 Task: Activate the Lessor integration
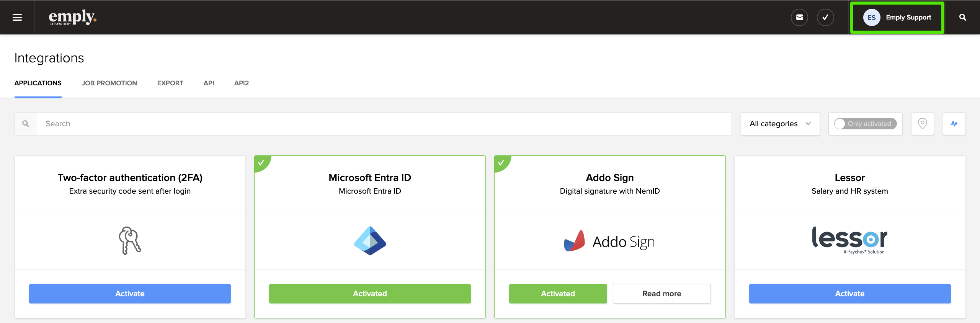click(x=850, y=294)
